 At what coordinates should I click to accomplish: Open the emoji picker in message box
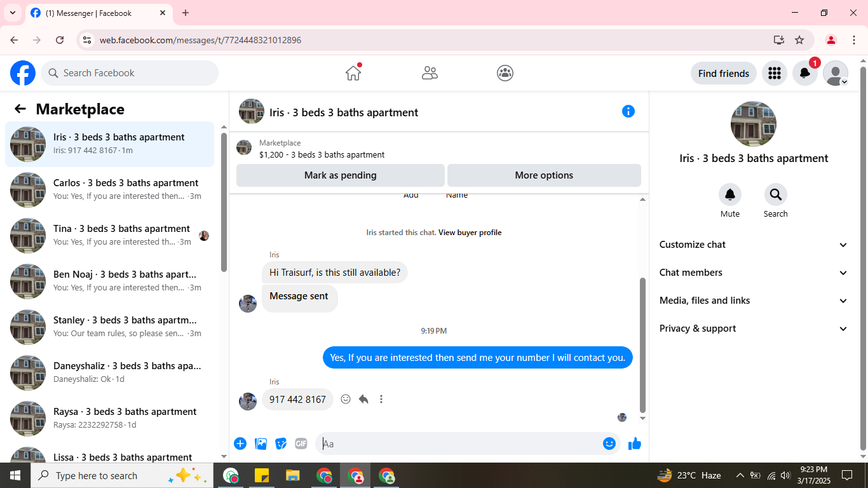pos(609,444)
